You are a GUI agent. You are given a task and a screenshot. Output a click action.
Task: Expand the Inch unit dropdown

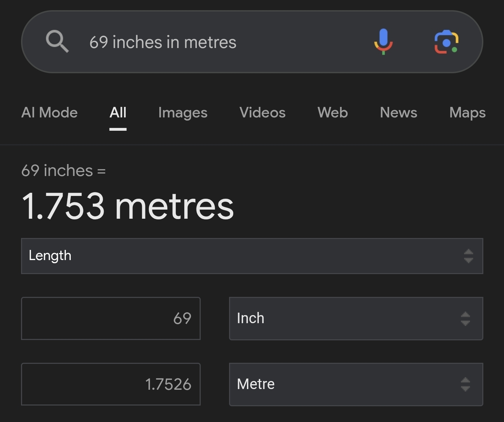[x=350, y=319]
